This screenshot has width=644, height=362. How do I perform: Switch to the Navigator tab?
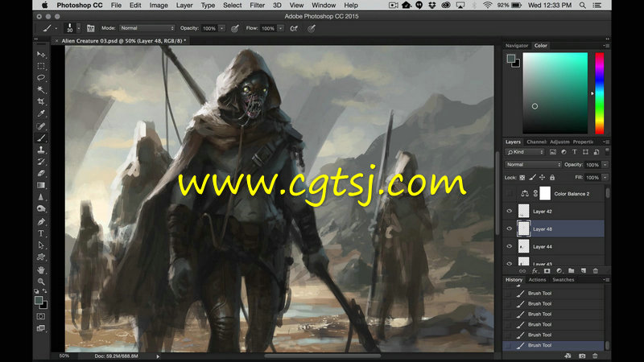click(x=517, y=46)
